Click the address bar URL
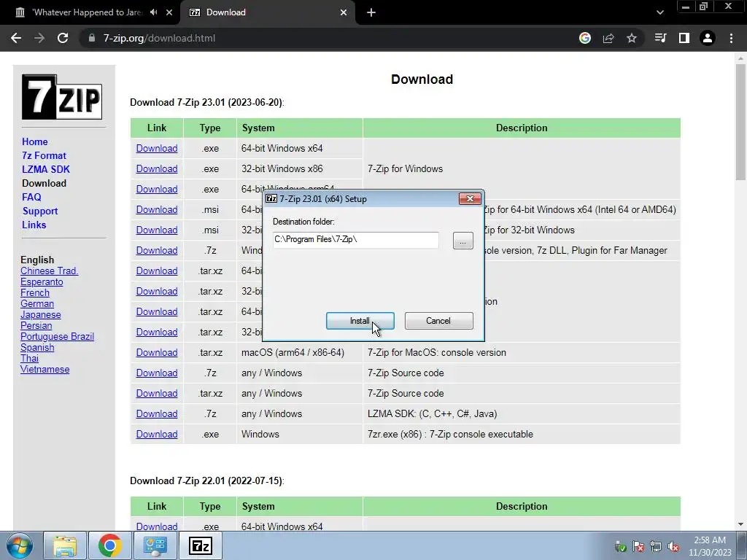The height and width of the screenshot is (560, 747). [x=159, y=38]
